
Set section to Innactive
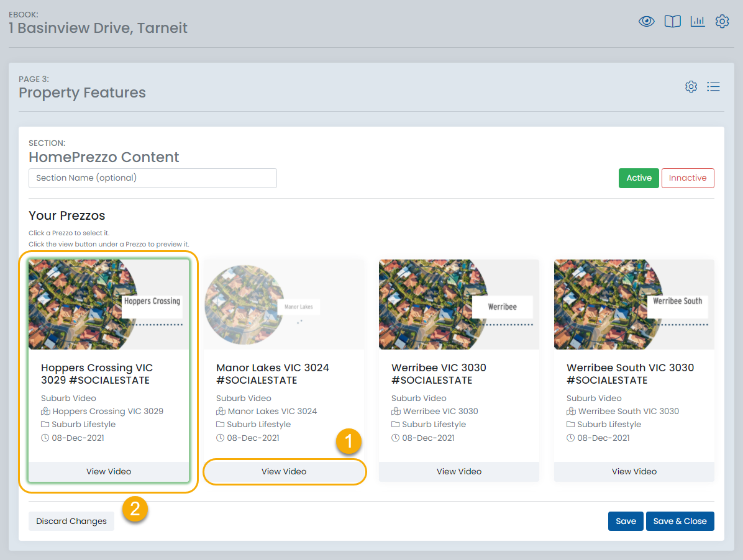(x=688, y=178)
